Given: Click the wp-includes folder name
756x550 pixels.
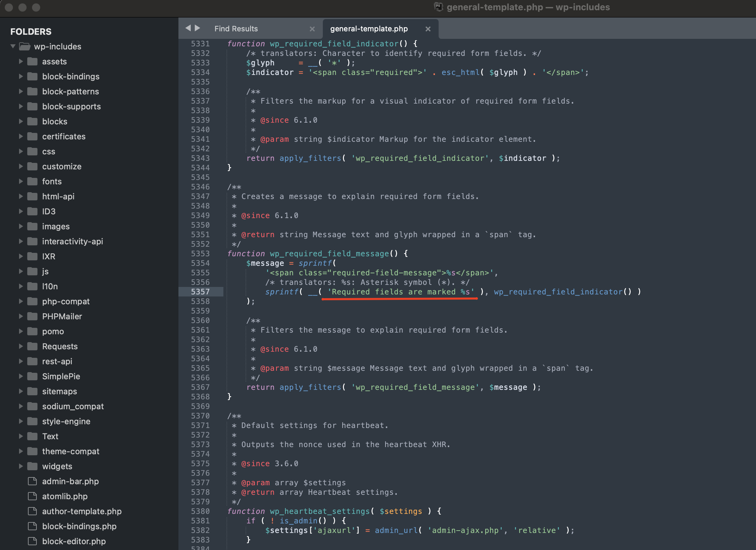Looking at the screenshot, I should point(58,46).
